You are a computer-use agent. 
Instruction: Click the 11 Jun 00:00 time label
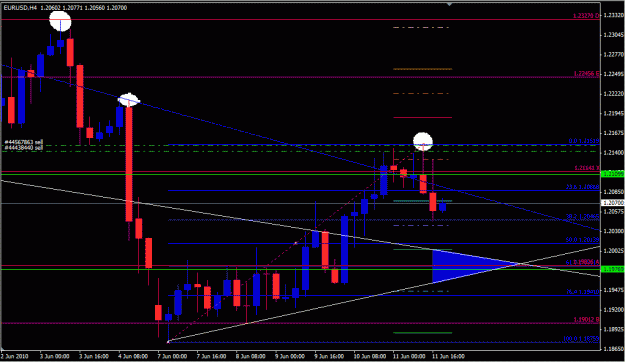409,356
